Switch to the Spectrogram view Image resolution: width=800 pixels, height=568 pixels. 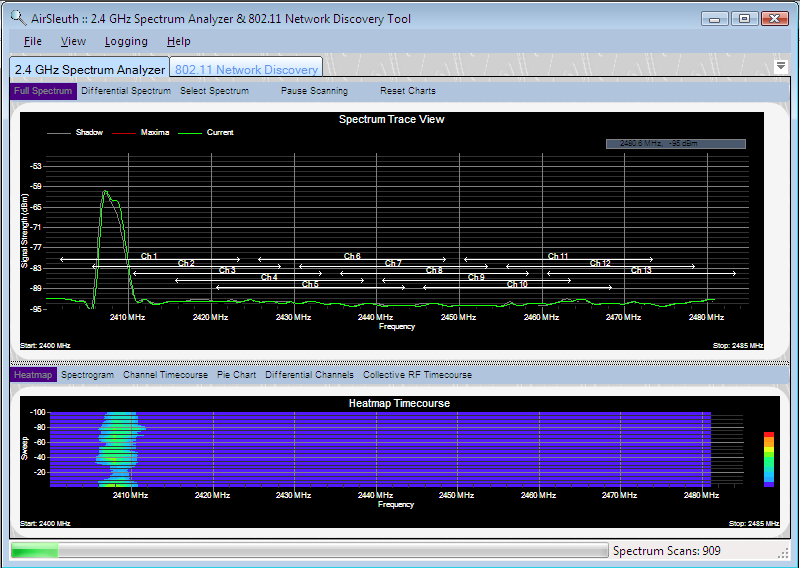click(x=87, y=375)
